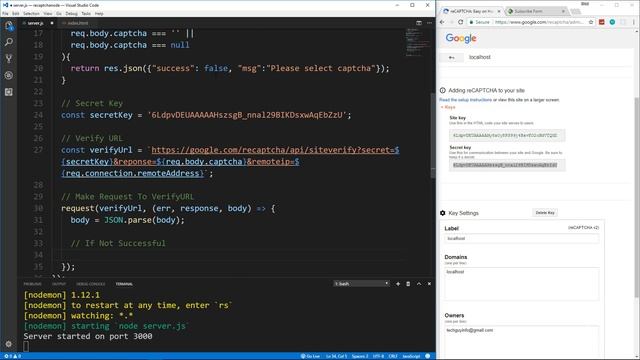
Task: Open the Source Control view
Action: [x=9, y=59]
